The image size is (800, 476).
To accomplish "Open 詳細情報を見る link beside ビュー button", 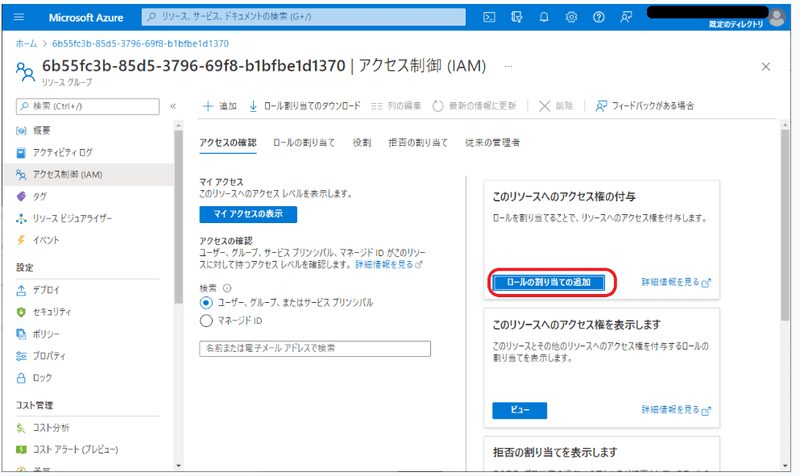I will pyautogui.click(x=676, y=410).
